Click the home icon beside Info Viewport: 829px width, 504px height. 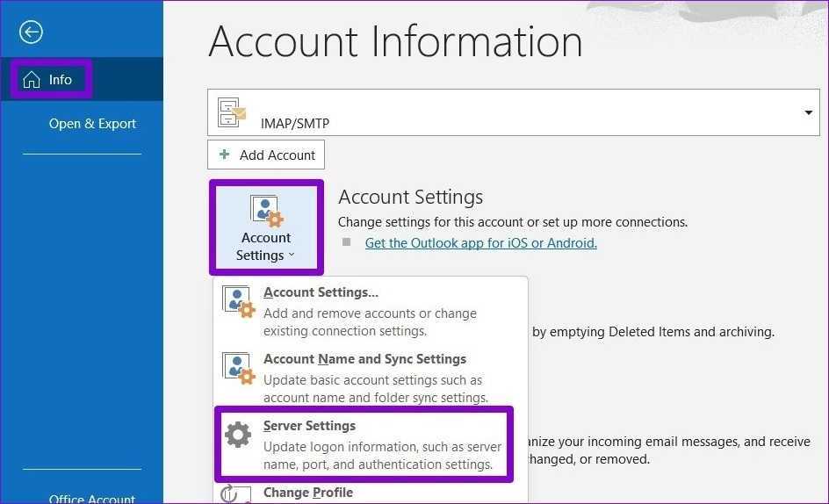[x=32, y=80]
